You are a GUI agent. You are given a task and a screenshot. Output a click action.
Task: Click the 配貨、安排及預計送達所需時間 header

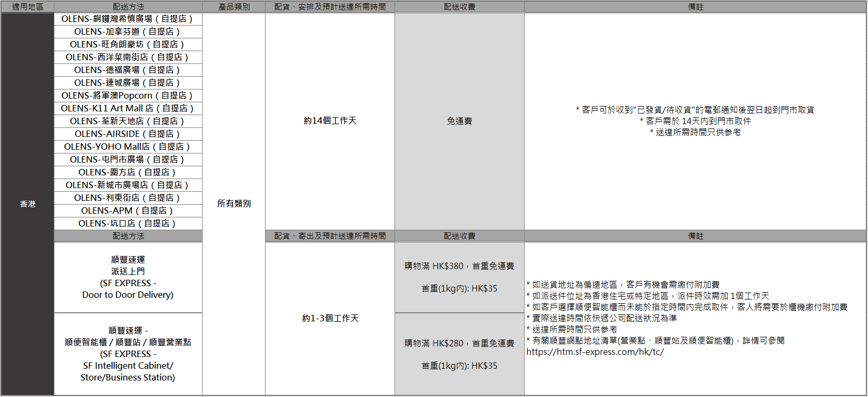pyautogui.click(x=330, y=7)
